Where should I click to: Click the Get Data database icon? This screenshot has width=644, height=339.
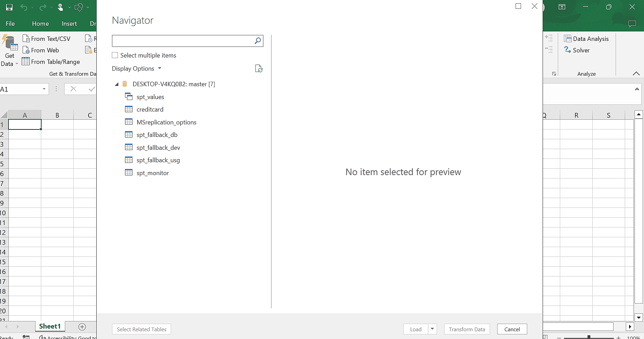tap(10, 43)
